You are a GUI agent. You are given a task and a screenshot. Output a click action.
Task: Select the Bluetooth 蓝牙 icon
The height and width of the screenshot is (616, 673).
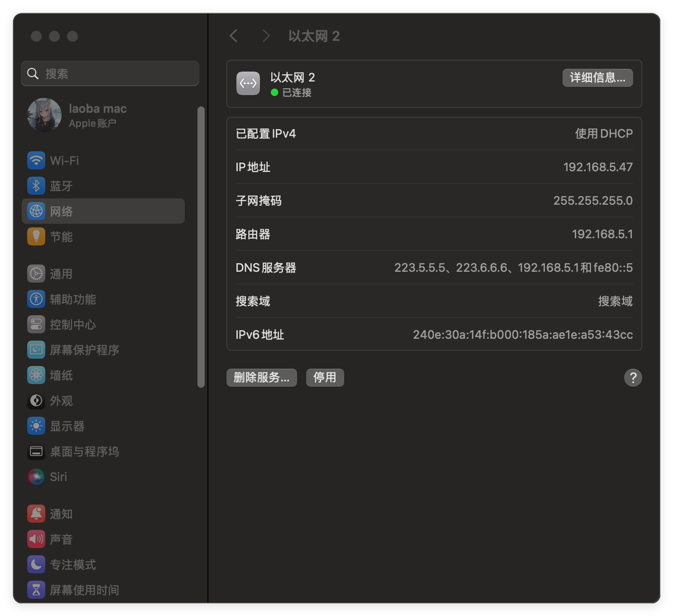(36, 186)
